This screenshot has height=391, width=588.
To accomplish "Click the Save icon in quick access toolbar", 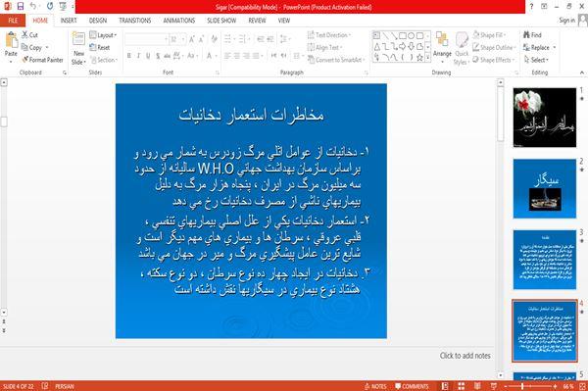I will (x=21, y=7).
